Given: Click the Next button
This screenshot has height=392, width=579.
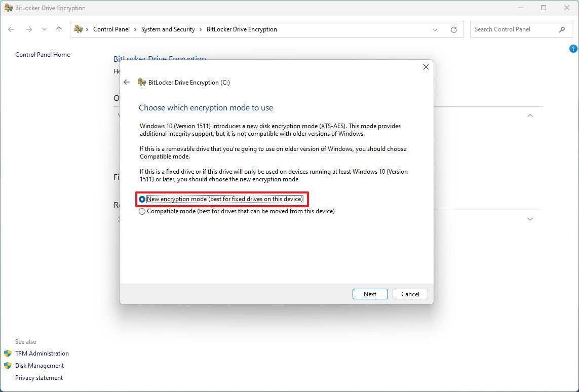Looking at the screenshot, I should point(370,294).
